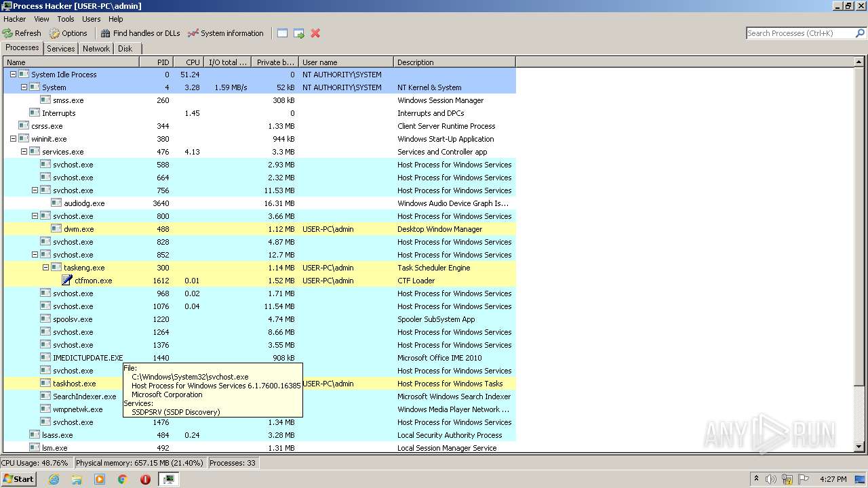The height and width of the screenshot is (488, 868).
Task: Select the Processes tab
Action: coord(22,48)
